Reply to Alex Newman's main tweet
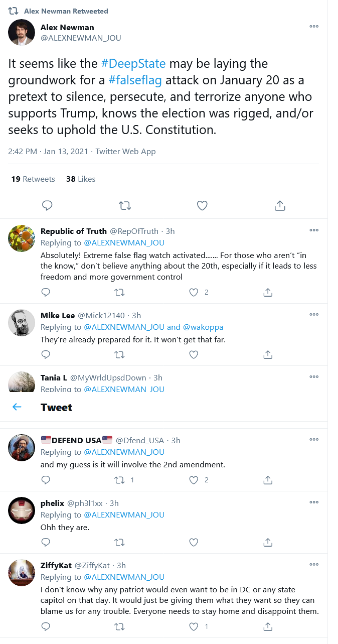The image size is (338, 644). (47, 205)
